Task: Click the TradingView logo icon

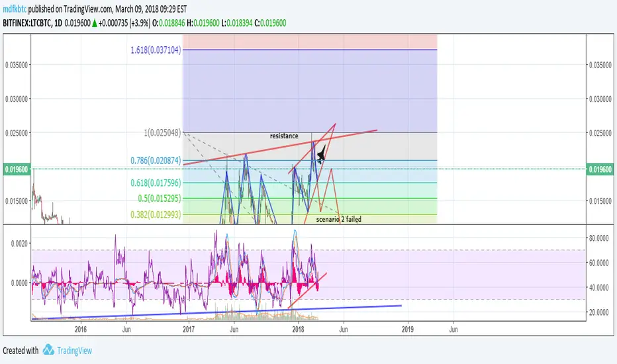Action: click(48, 349)
